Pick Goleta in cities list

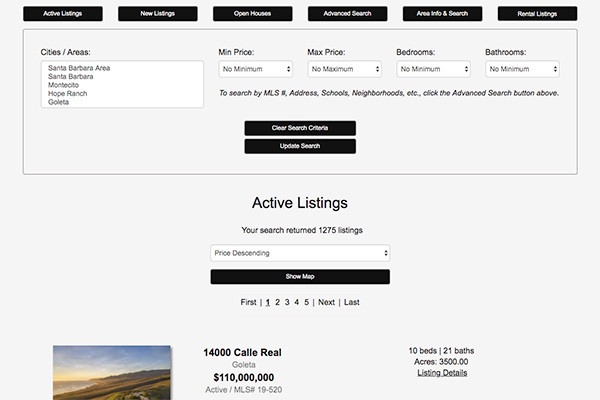coord(59,102)
